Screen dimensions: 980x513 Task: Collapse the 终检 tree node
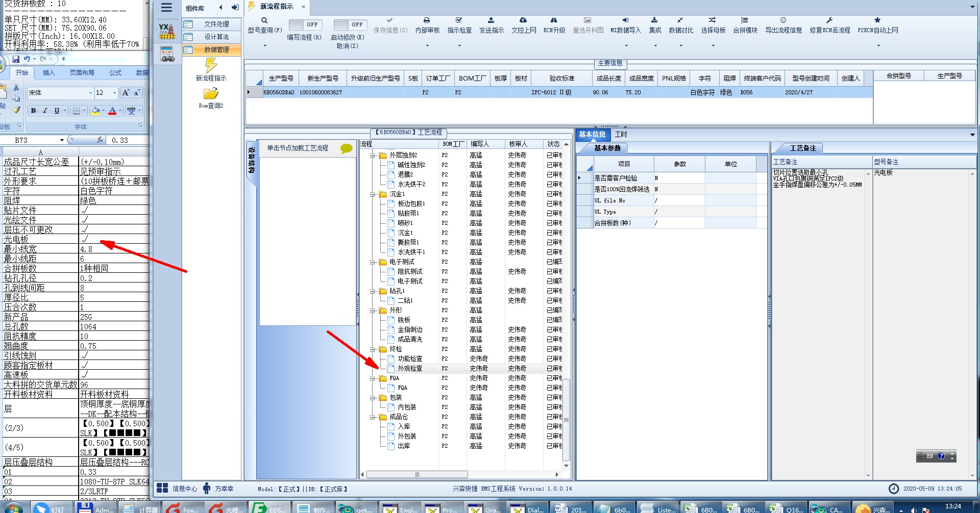click(x=373, y=349)
